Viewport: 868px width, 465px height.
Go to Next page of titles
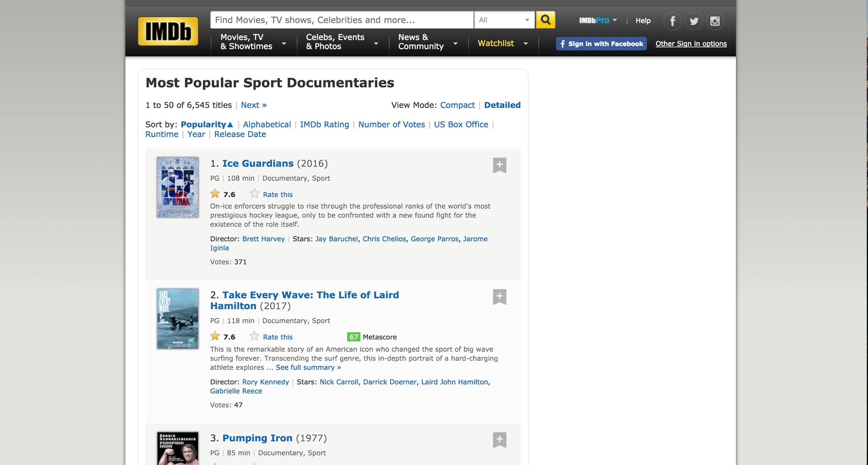click(x=254, y=105)
